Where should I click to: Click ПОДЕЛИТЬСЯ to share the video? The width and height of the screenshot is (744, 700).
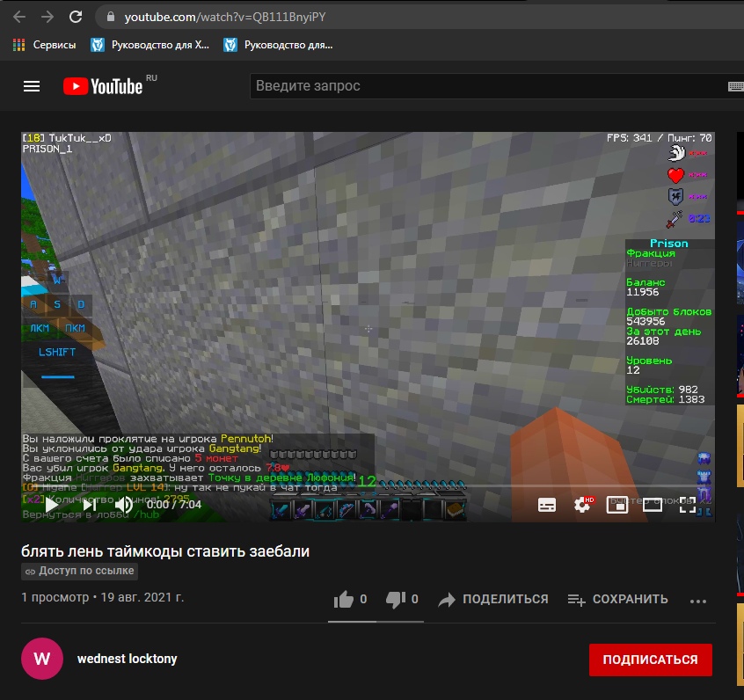[493, 599]
